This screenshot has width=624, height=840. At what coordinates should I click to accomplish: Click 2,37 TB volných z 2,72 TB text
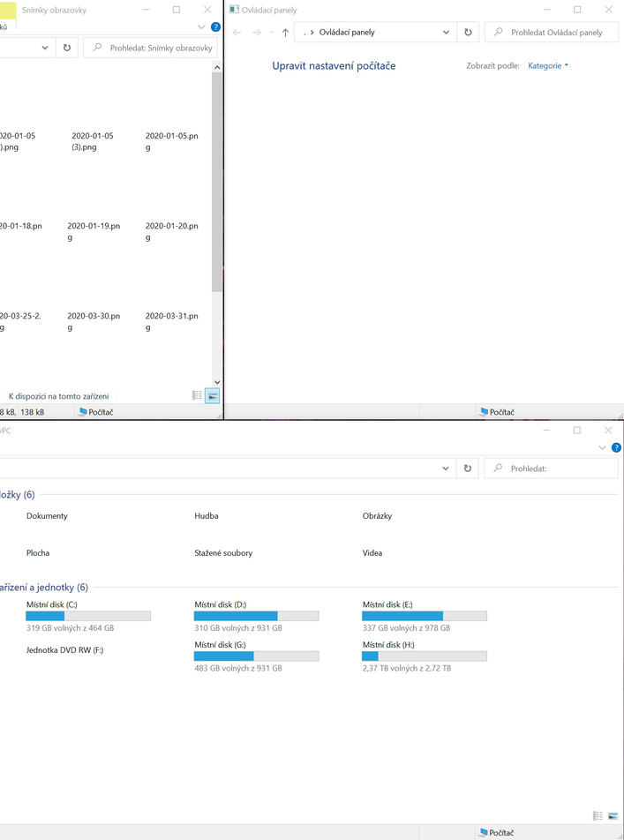tap(406, 668)
